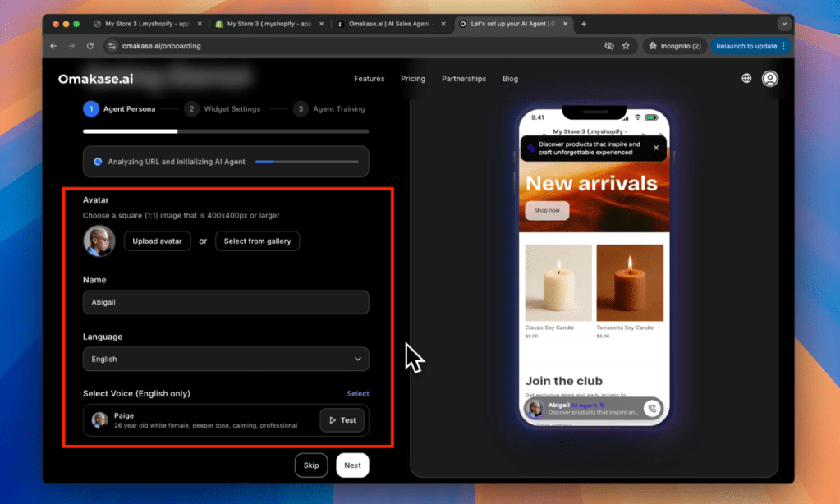Screen dimensions: 840x504
Task: Click Select link for voice options
Action: click(x=357, y=393)
